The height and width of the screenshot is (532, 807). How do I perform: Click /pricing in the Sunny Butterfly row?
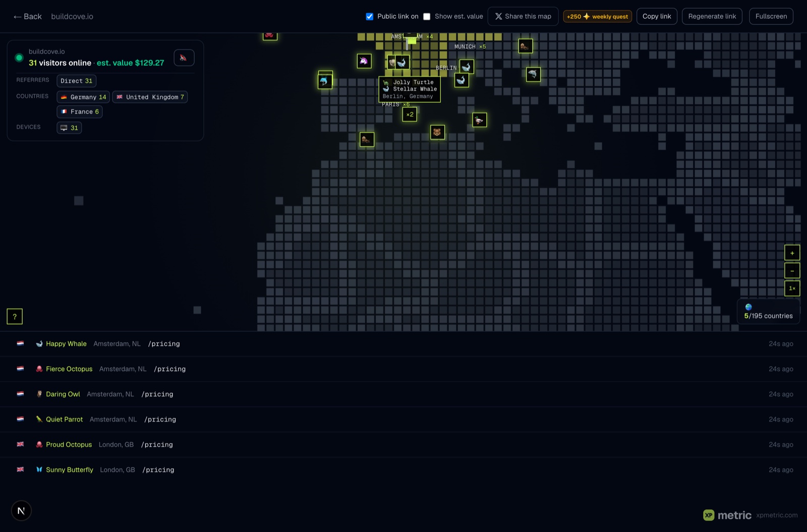[x=158, y=470]
